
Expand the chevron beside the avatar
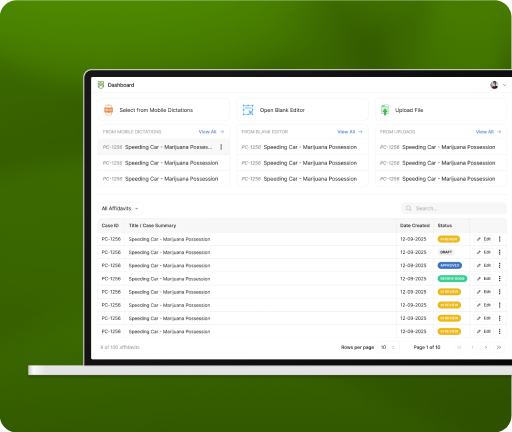click(505, 85)
